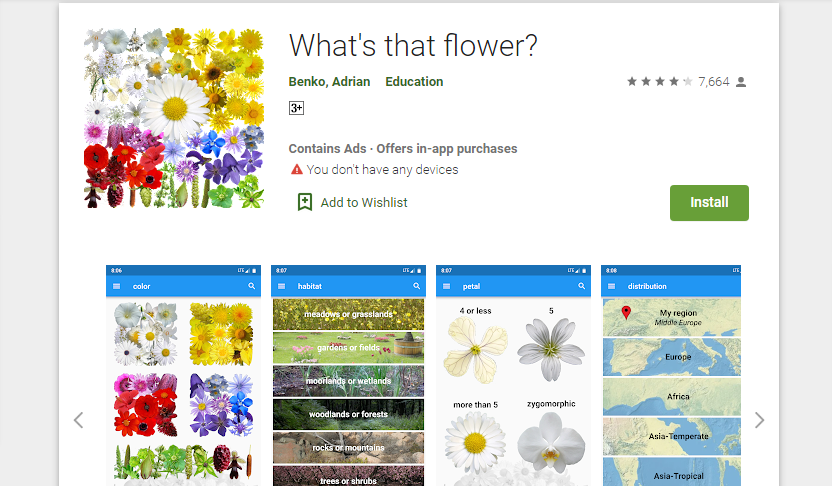Select trees or shrubs habitat
The width and height of the screenshot is (832, 486).
click(349, 476)
